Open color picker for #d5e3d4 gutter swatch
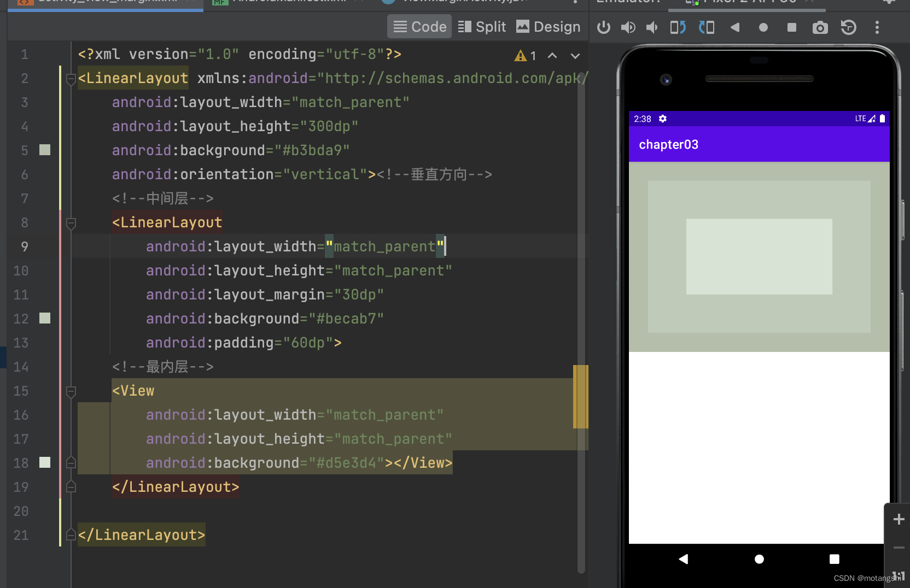Screen dimensions: 910x588 click(45, 462)
